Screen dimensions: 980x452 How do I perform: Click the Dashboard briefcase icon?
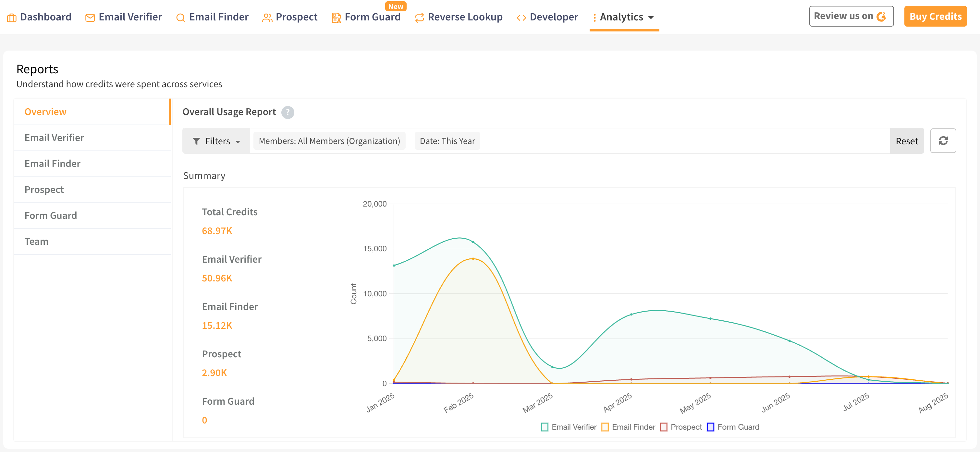pos(12,18)
